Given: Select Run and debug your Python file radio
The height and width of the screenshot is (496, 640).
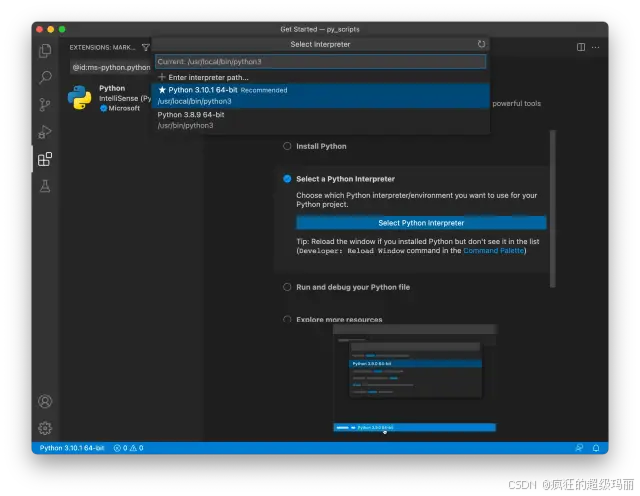Looking at the screenshot, I should (x=287, y=287).
